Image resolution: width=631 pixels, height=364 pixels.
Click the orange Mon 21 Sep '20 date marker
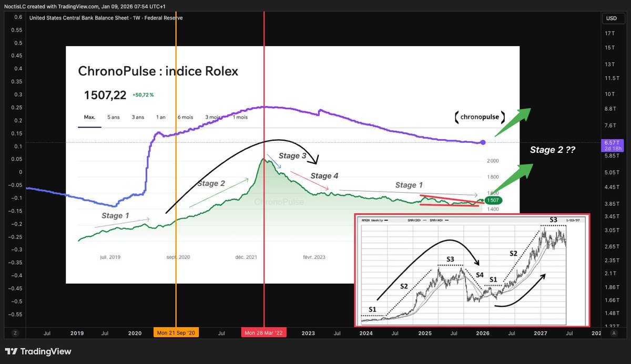[176, 333]
